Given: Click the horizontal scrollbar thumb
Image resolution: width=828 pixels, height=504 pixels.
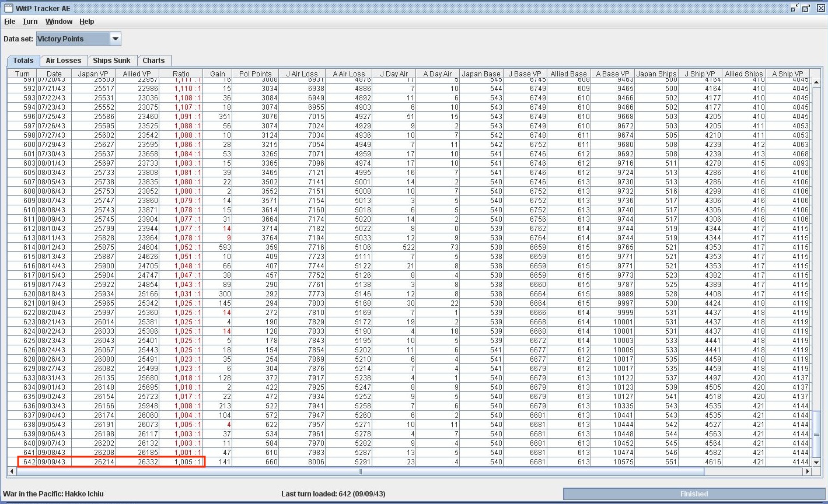Looking at the screenshot, I should point(359,471).
